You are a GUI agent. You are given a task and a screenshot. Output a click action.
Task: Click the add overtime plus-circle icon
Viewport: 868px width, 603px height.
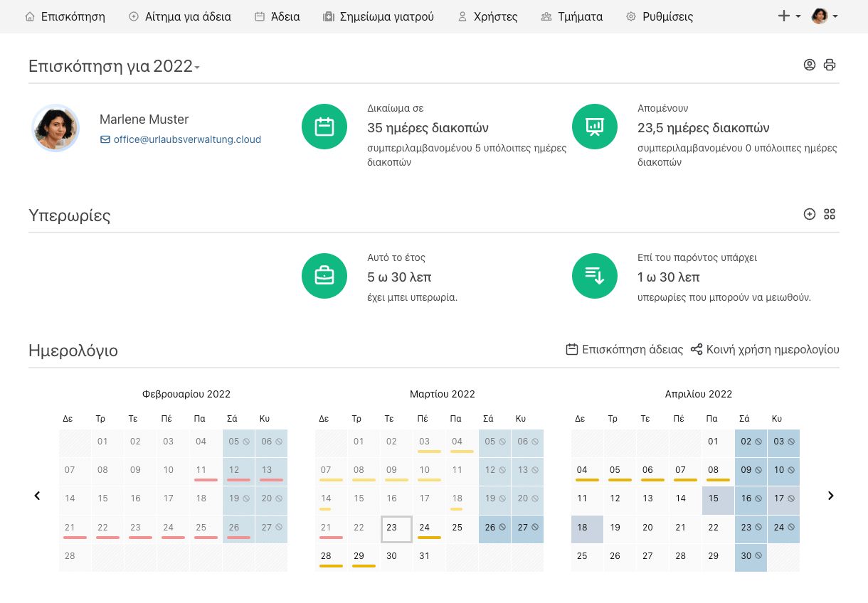pos(810,214)
